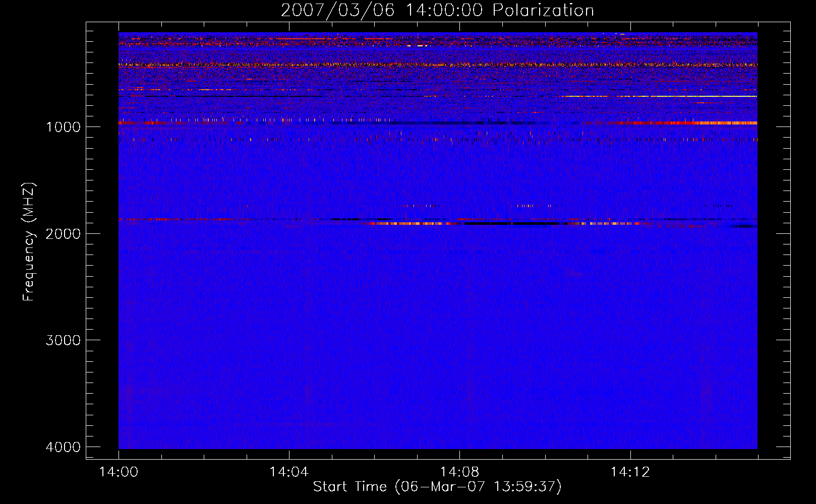
Task: Click the "1000" frequency tick label
Action: (x=63, y=127)
